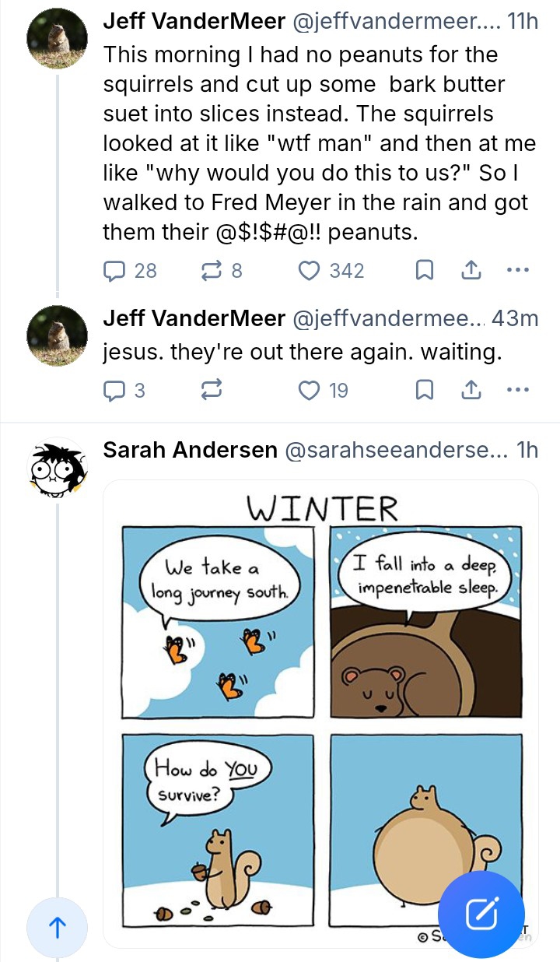560x962 pixels.
Task: Open the @sarahseeanderse handle link
Action: pyautogui.click(x=397, y=450)
